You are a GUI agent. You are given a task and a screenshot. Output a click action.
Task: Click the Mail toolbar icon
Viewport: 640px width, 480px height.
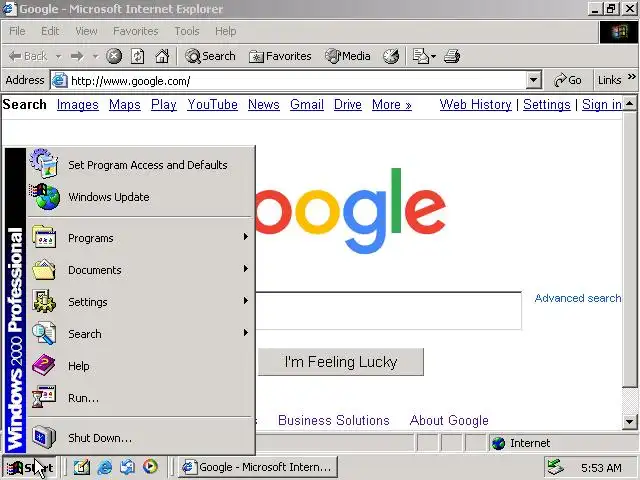[420, 56]
